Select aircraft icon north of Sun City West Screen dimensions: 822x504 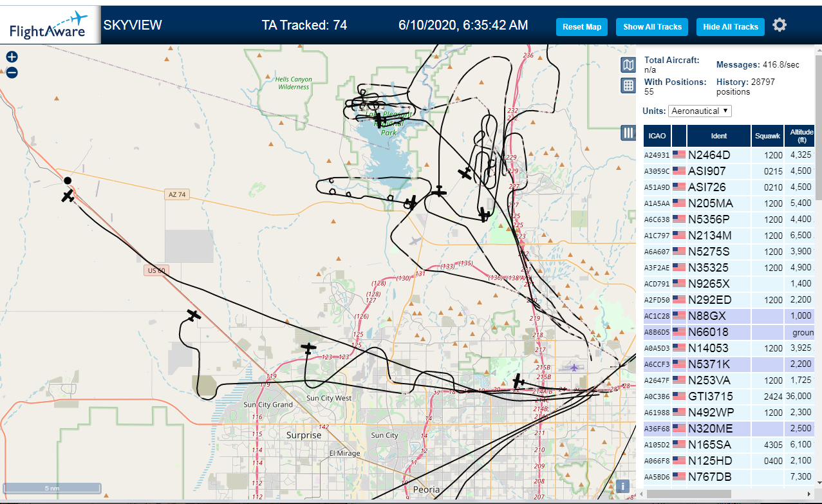pyautogui.click(x=309, y=348)
